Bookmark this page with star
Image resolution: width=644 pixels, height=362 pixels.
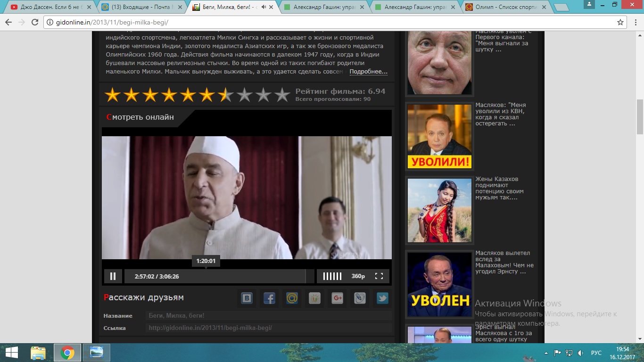[x=620, y=22]
